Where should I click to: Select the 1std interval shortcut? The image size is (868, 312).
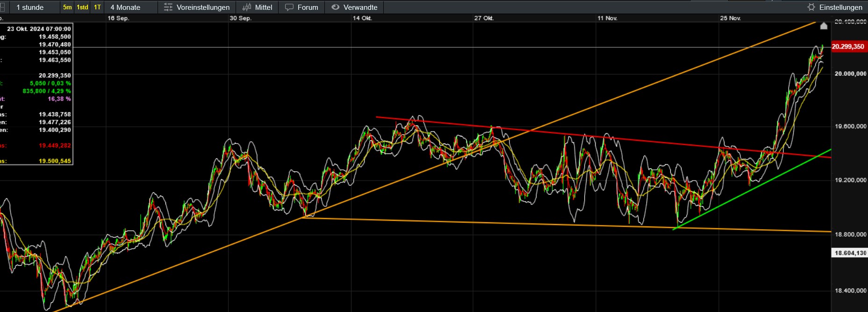[x=82, y=7]
